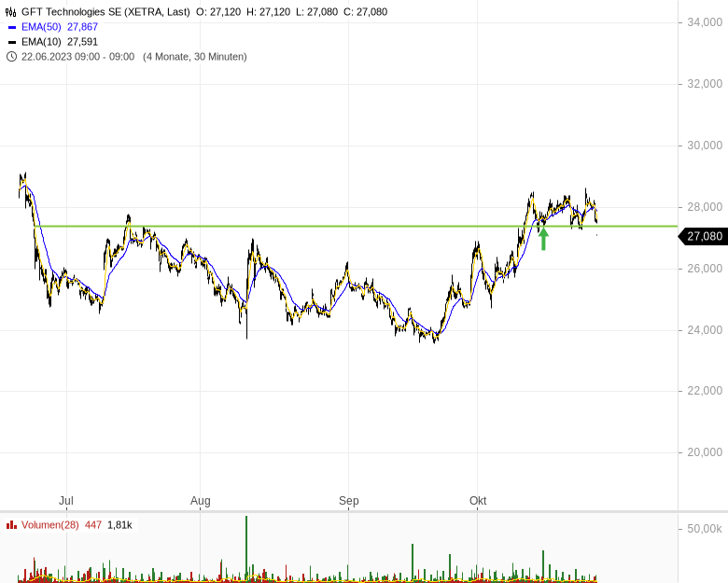
Task: Click the black EMA(10) color marker
Action: click(x=12, y=42)
